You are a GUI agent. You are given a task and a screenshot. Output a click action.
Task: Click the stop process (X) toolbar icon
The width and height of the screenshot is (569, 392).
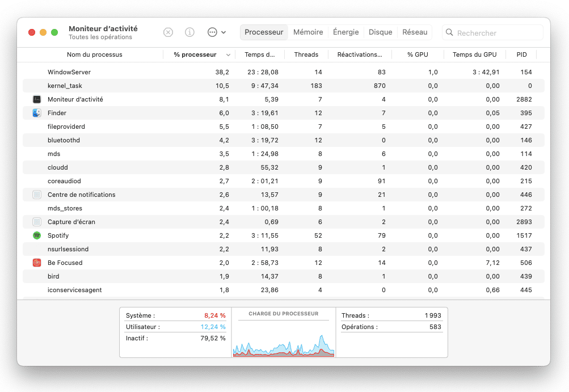point(168,32)
